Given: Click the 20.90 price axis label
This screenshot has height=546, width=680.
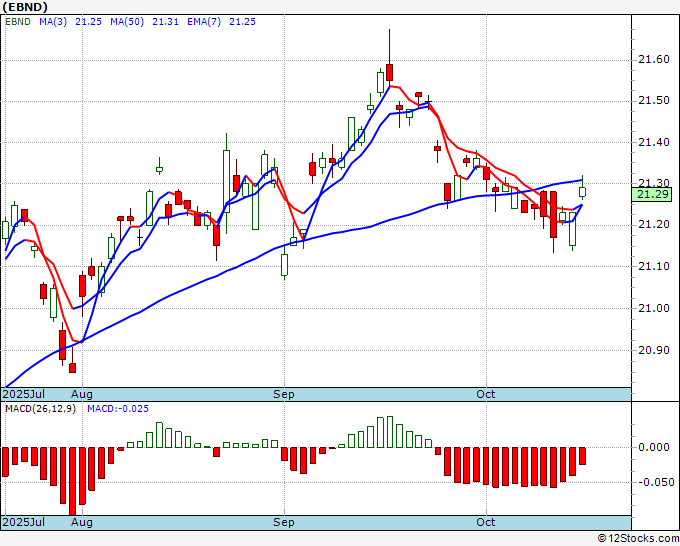Looking at the screenshot, I should point(654,350).
